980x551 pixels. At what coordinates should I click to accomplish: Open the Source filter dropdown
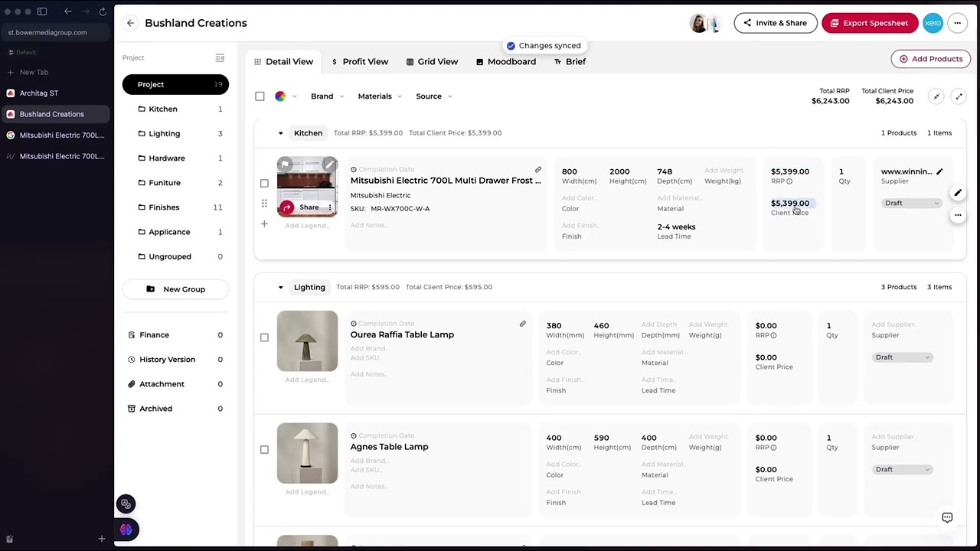[x=434, y=96]
